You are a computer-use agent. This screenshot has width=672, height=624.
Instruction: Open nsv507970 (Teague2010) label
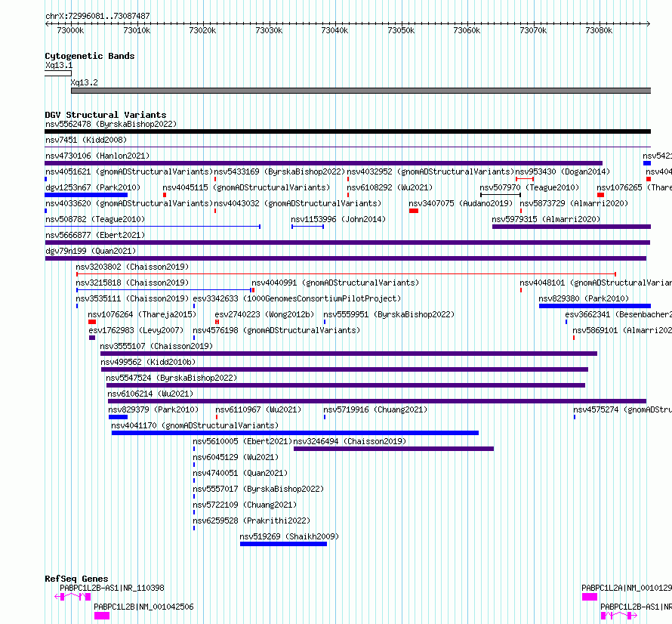[529, 187]
